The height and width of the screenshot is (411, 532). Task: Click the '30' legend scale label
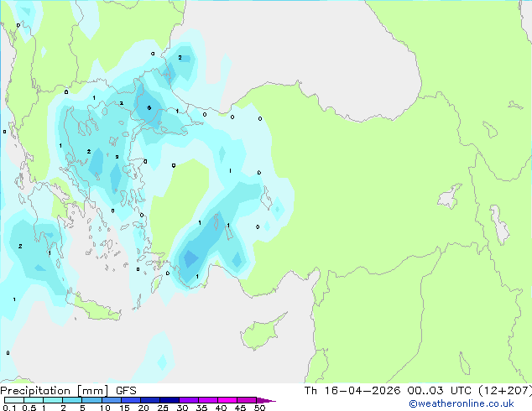(x=182, y=408)
